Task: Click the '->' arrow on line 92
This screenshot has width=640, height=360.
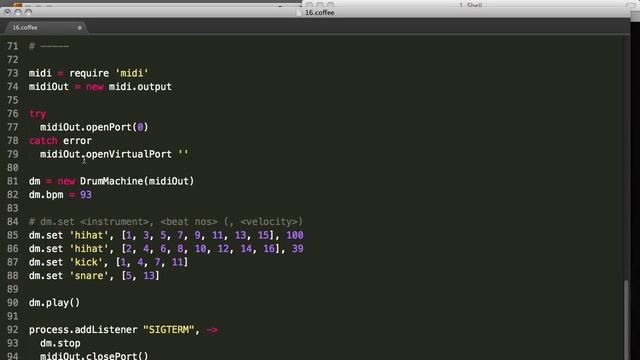Action: (212, 329)
